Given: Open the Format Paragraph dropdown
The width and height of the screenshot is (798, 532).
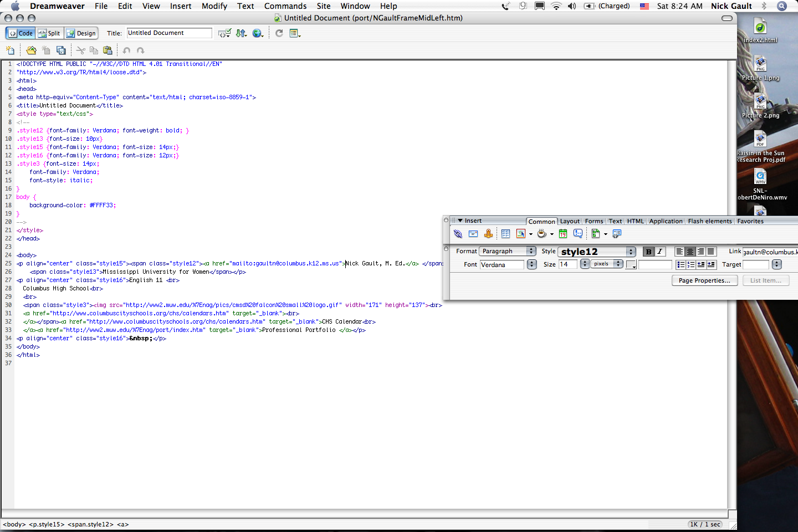Looking at the screenshot, I should click(x=508, y=251).
